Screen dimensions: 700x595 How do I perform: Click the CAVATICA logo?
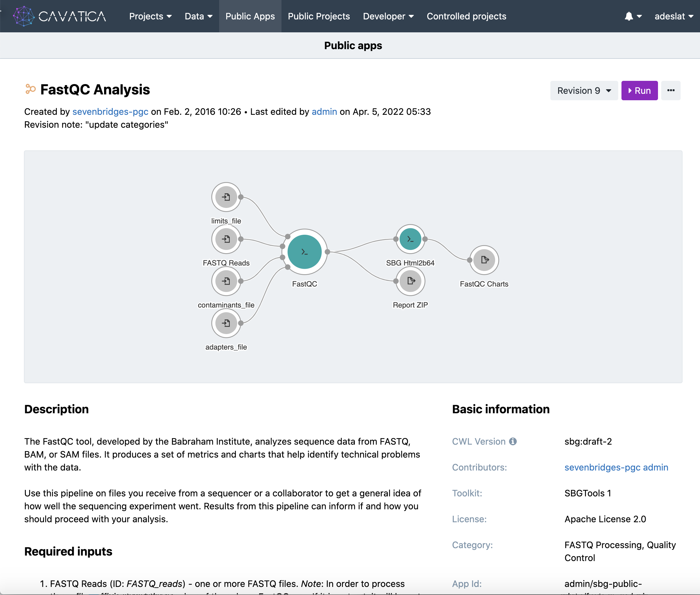click(60, 16)
